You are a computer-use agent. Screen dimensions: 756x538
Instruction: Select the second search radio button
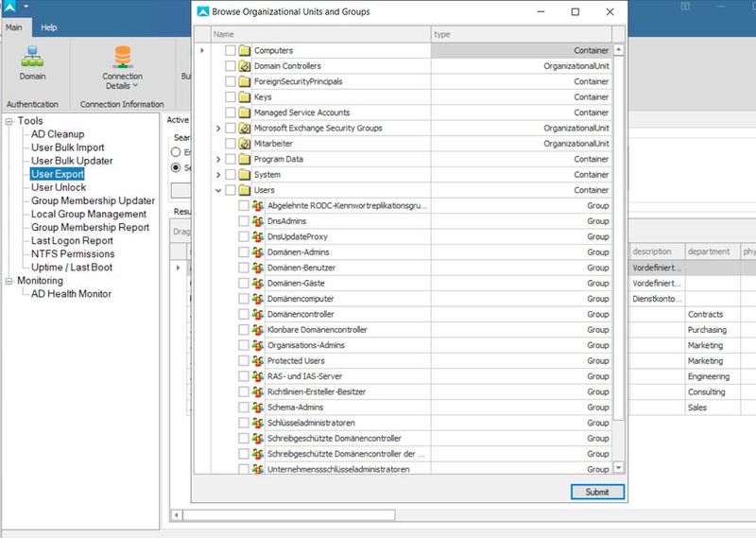point(176,167)
